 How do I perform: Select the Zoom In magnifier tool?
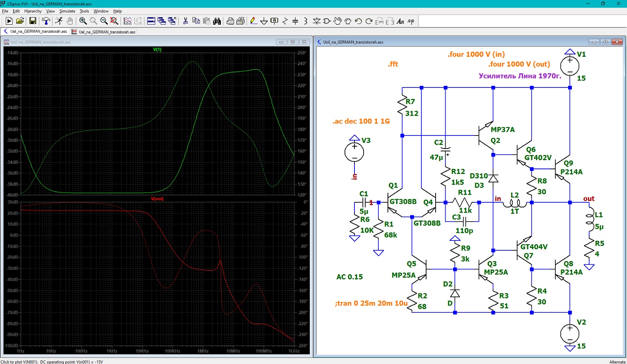pos(83,21)
